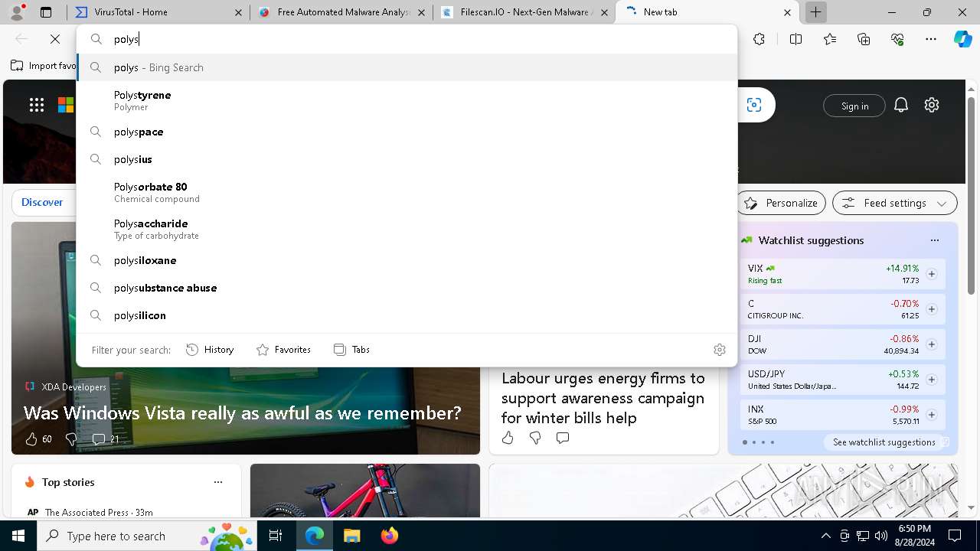Image resolution: width=980 pixels, height=551 pixels.
Task: Choose the polyspace suggestion
Action: [407, 132]
